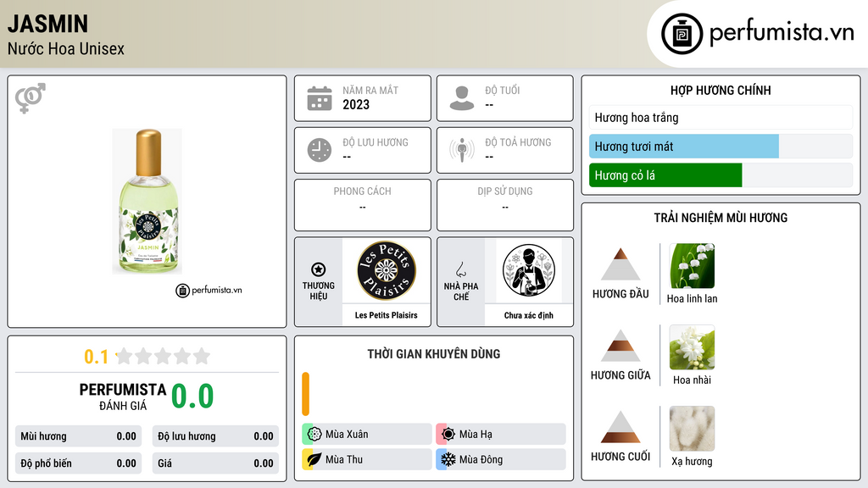Click the clock icon for Độ Lưu Hương
Viewport: 868px width, 488px height.
320,150
